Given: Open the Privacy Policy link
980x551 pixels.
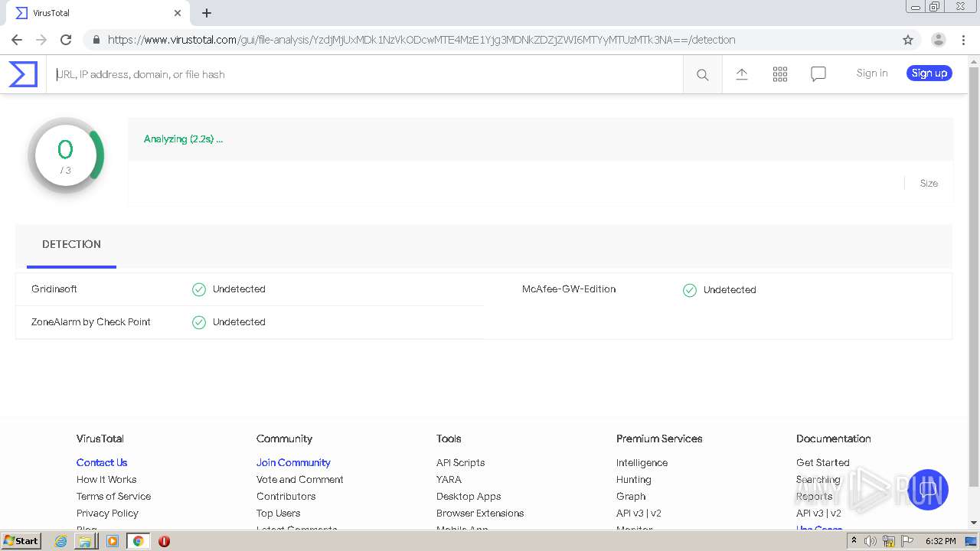Looking at the screenshot, I should coord(107,514).
